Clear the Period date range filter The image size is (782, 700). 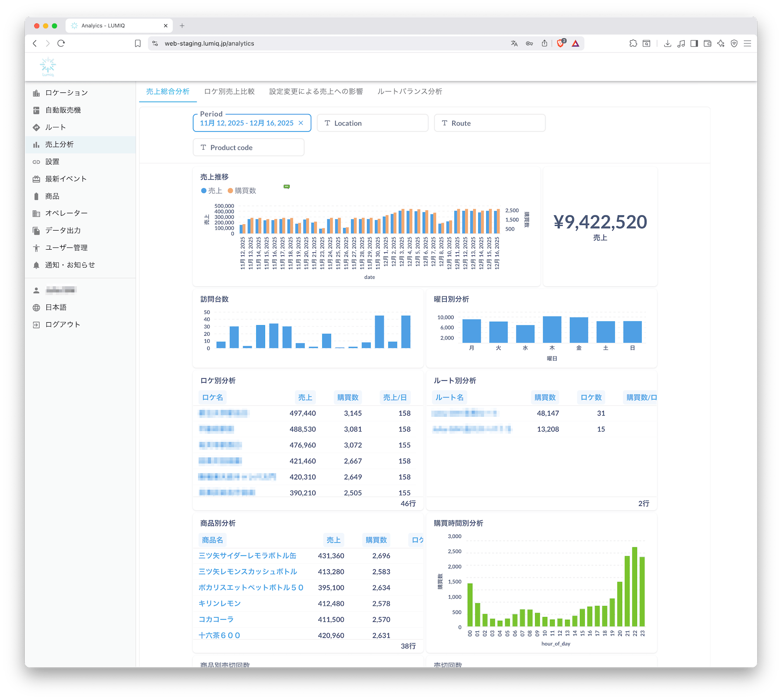301,123
